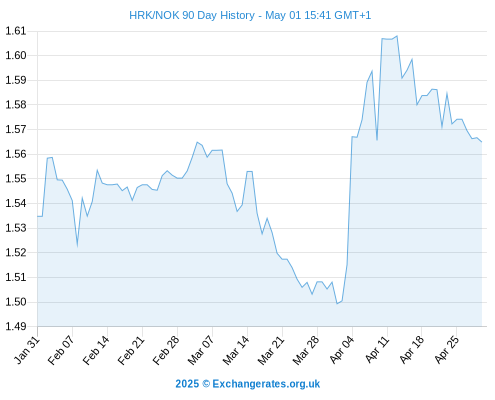Select the Mar 14 x-axis date label

pos(236,350)
